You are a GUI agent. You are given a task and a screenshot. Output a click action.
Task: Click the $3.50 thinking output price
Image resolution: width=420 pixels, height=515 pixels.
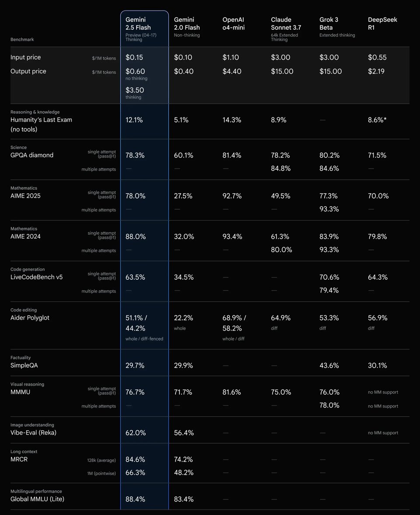(x=135, y=90)
